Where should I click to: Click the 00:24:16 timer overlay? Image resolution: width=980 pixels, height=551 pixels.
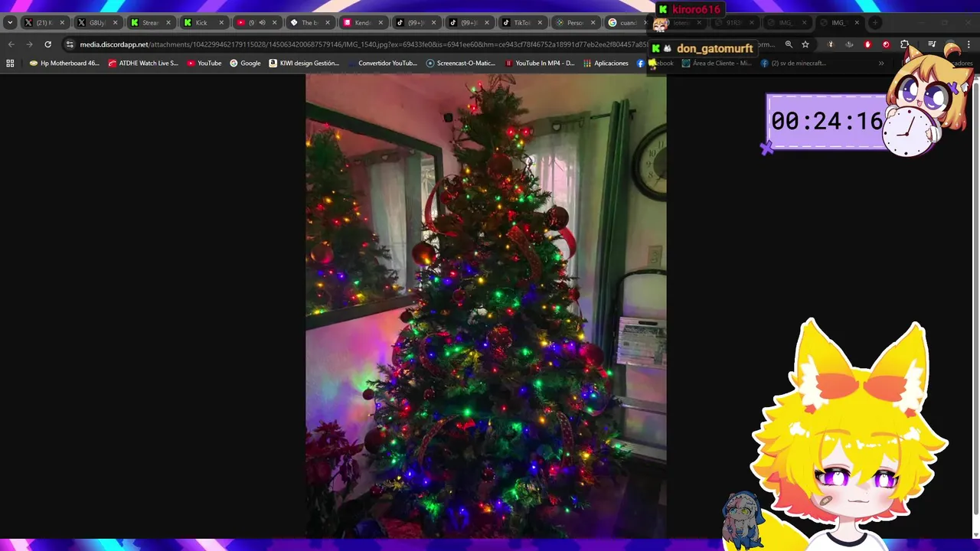(827, 121)
